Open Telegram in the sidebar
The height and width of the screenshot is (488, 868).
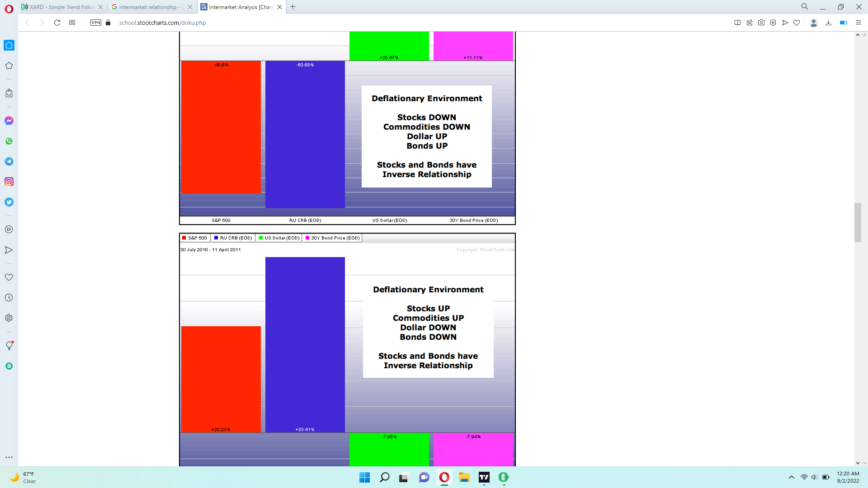click(9, 161)
